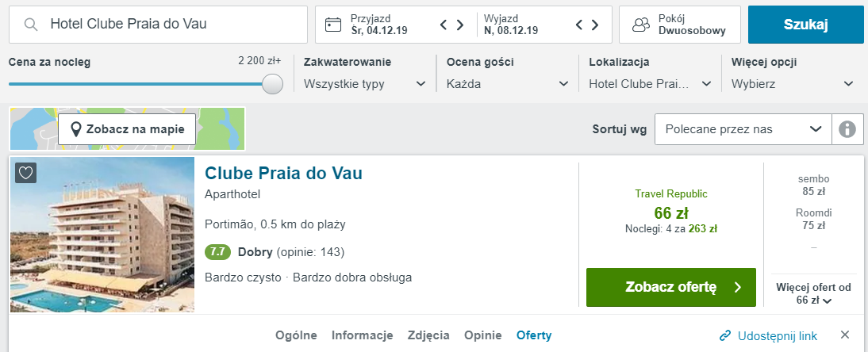Open the Ocena gości dropdown
This screenshot has height=352, width=868.
pyautogui.click(x=508, y=83)
